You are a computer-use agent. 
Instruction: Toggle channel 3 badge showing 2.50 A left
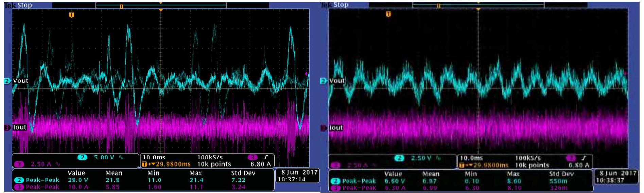click(19, 164)
